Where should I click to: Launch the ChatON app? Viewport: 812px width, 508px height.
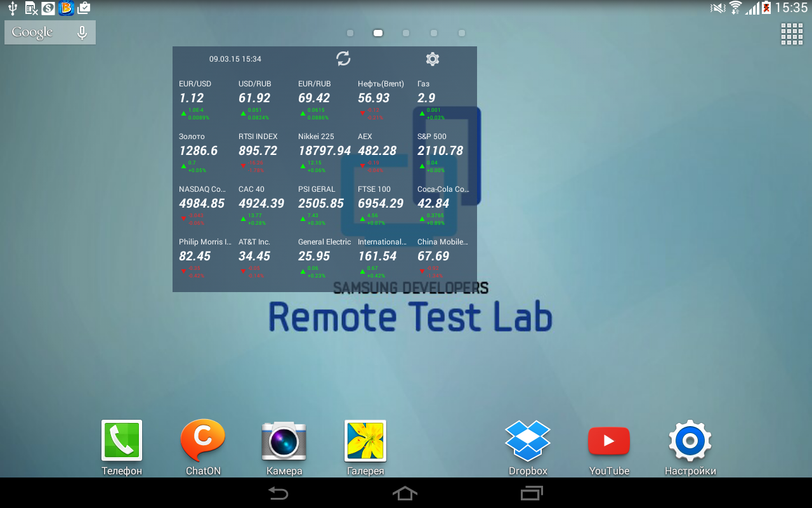pos(203,448)
